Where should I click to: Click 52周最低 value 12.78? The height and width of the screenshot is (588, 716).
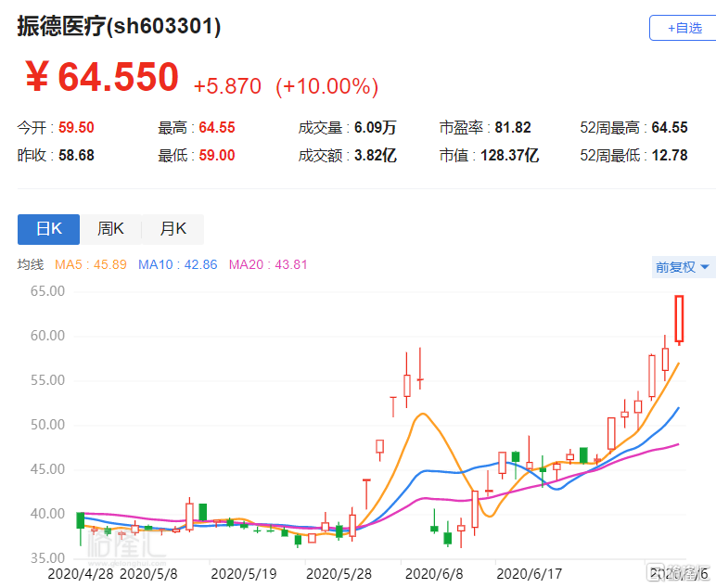coord(670,155)
